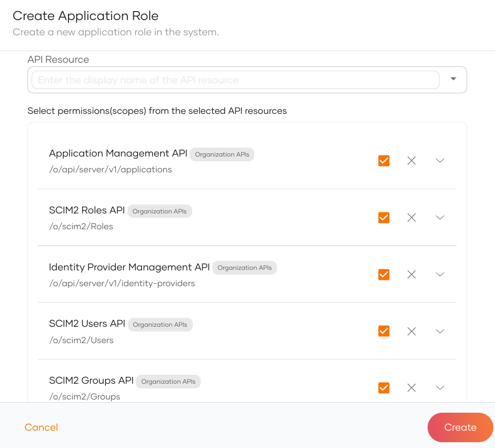Remove the SCIM2 Roles API resource
495x448 pixels.
(411, 218)
